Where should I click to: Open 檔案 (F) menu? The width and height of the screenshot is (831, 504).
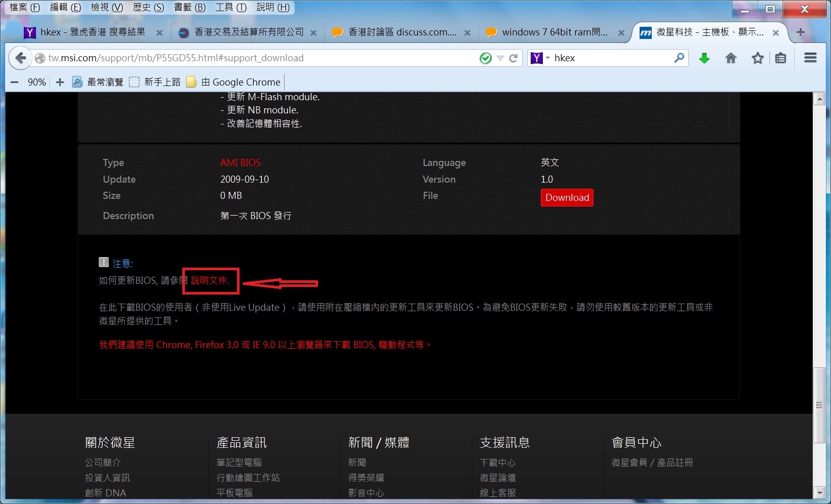24,7
